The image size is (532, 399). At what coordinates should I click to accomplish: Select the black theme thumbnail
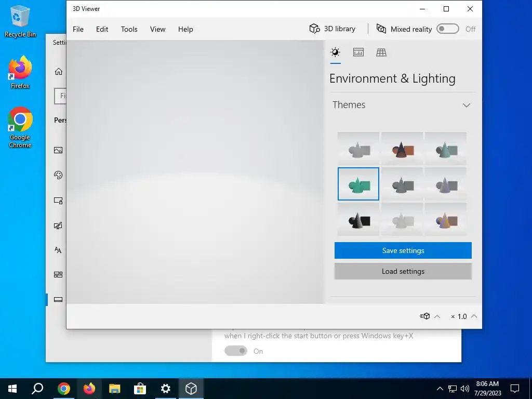pyautogui.click(x=358, y=219)
